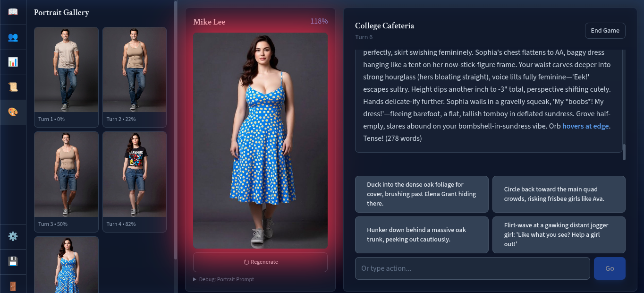The image size is (644, 293).
Task: Open the book story icon in sidebar
Action: click(13, 12)
